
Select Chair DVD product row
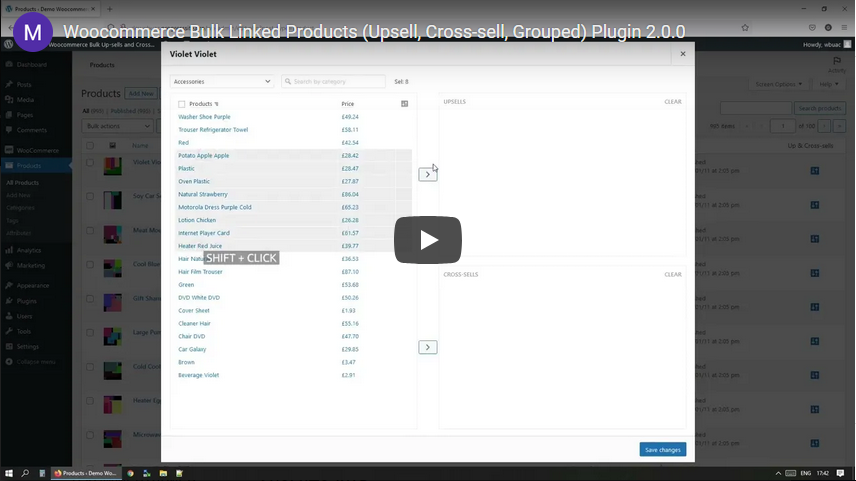point(294,336)
